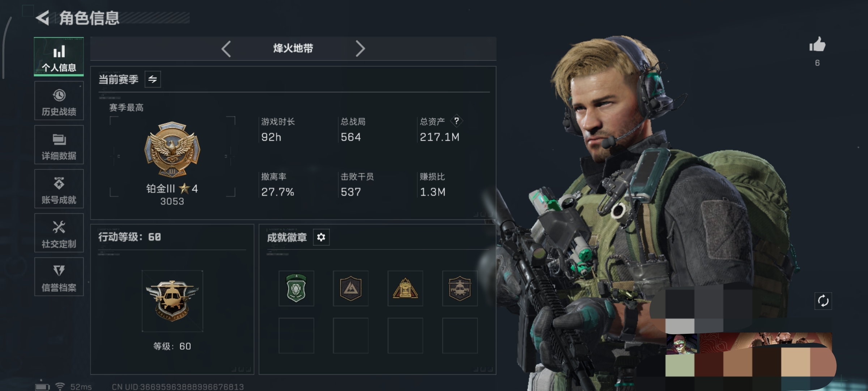
Task: Tap the thumbs-up like icon
Action: pos(817,45)
